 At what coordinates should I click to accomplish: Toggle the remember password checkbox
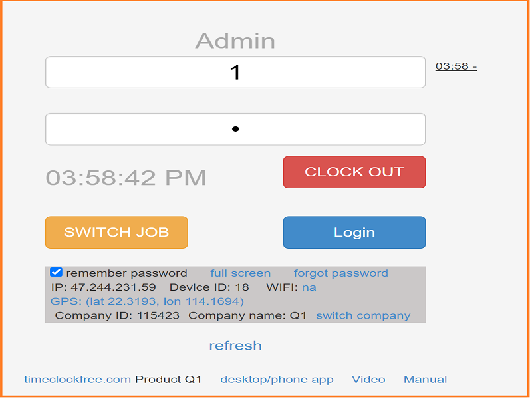tap(56, 273)
